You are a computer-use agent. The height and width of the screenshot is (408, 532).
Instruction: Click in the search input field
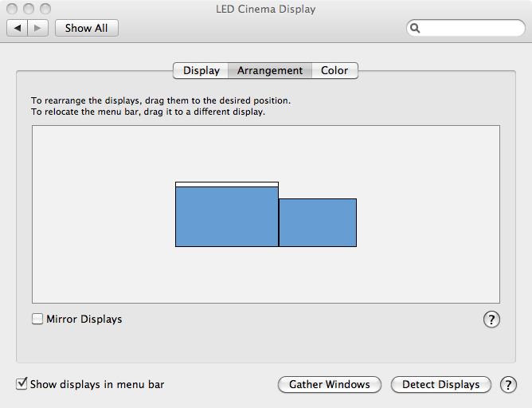(470, 28)
